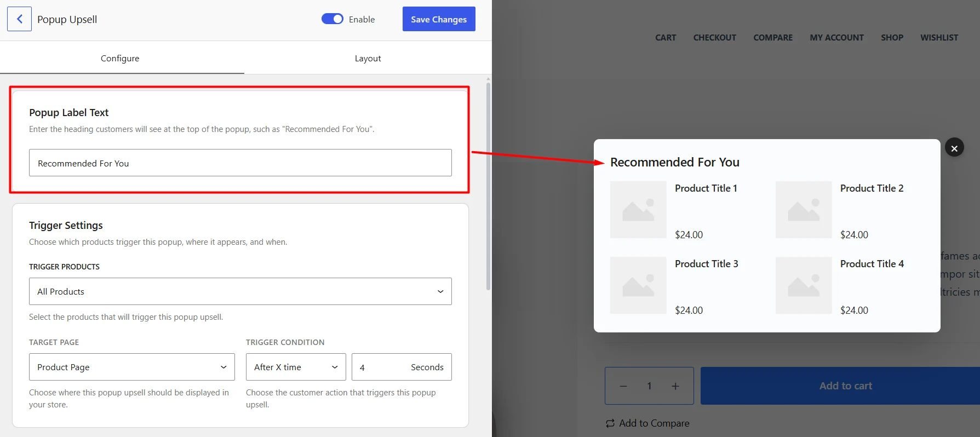Click the Product Title 2 link

[872, 188]
